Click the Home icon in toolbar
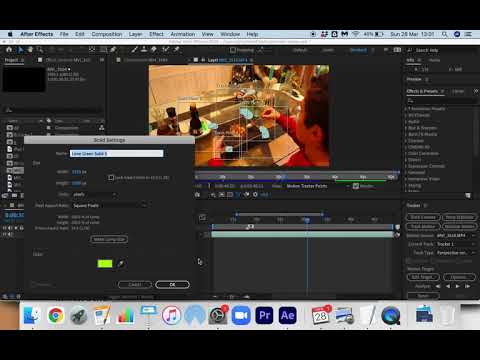The width and height of the screenshot is (480, 360). 9,50
